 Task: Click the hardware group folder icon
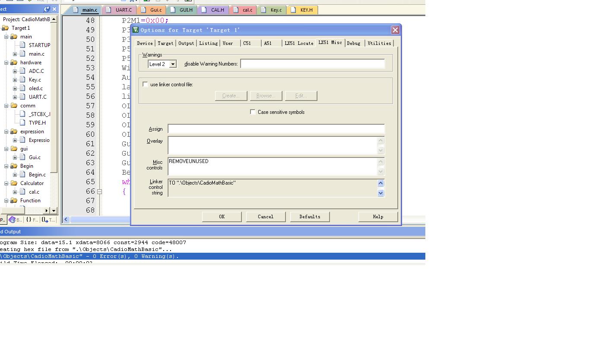(x=14, y=63)
